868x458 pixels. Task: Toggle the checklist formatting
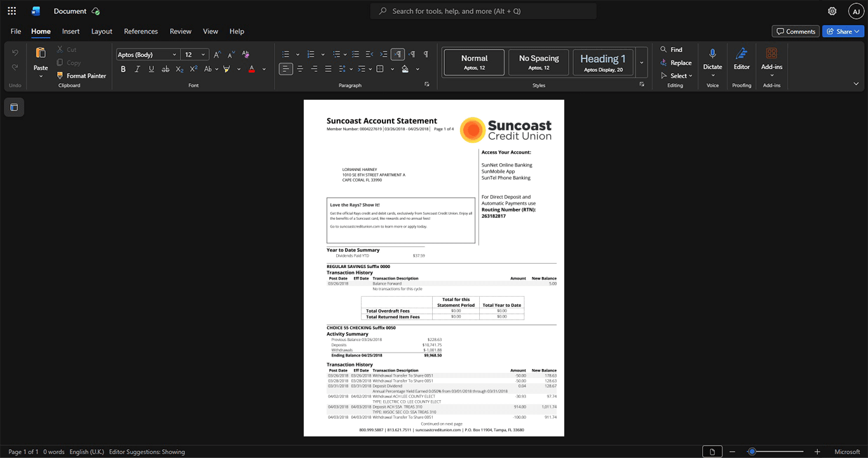click(x=355, y=55)
